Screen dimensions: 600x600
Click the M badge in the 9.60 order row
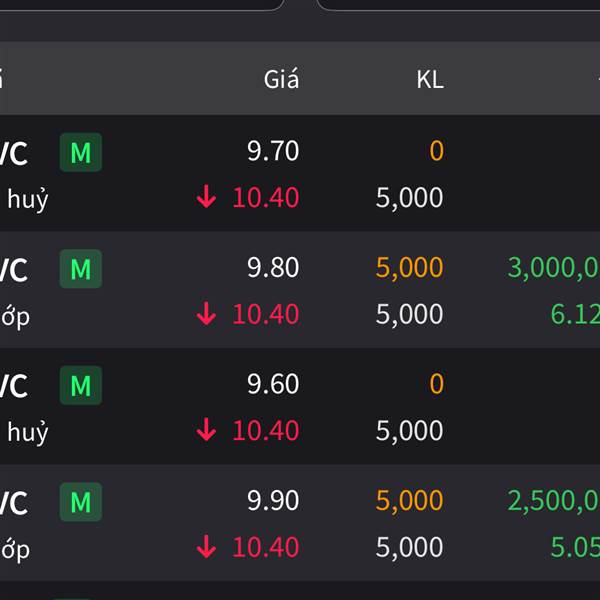[81, 385]
